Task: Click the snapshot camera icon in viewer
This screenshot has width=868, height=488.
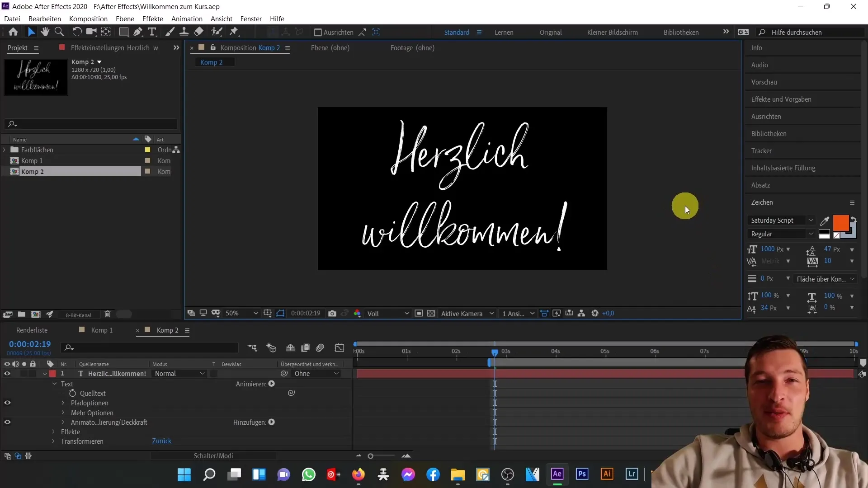Action: point(332,313)
